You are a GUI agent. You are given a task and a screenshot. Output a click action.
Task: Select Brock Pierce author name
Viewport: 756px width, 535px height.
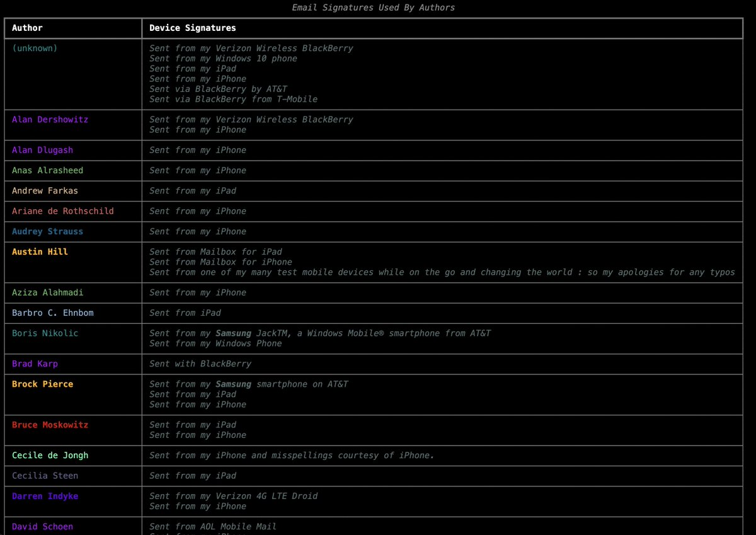(42, 384)
